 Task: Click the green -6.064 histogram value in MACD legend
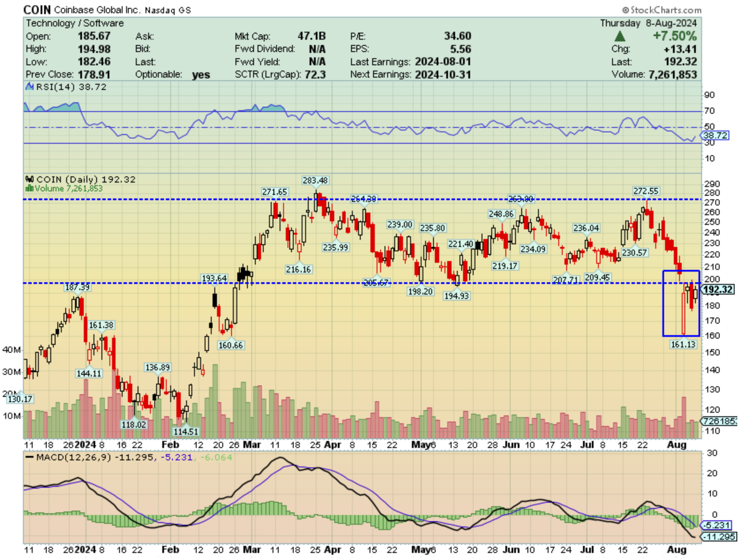point(216,458)
